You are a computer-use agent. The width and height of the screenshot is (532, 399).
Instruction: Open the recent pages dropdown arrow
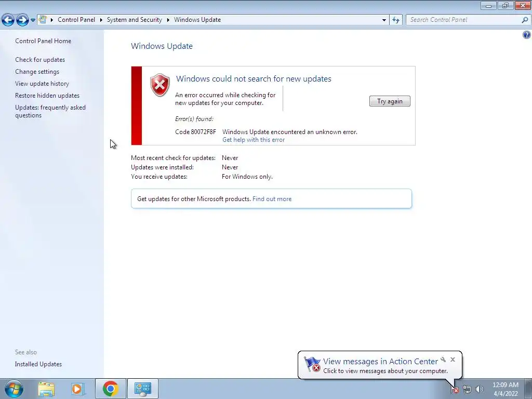point(33,20)
